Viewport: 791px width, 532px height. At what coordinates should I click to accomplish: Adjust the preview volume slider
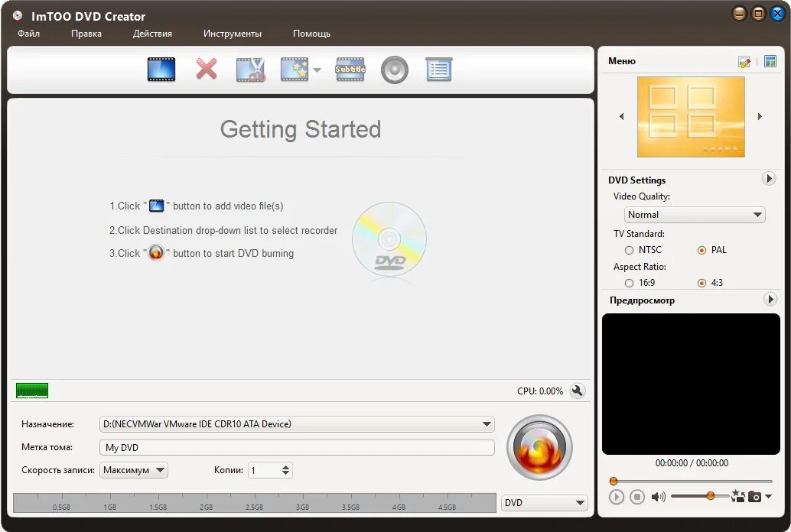[699, 496]
